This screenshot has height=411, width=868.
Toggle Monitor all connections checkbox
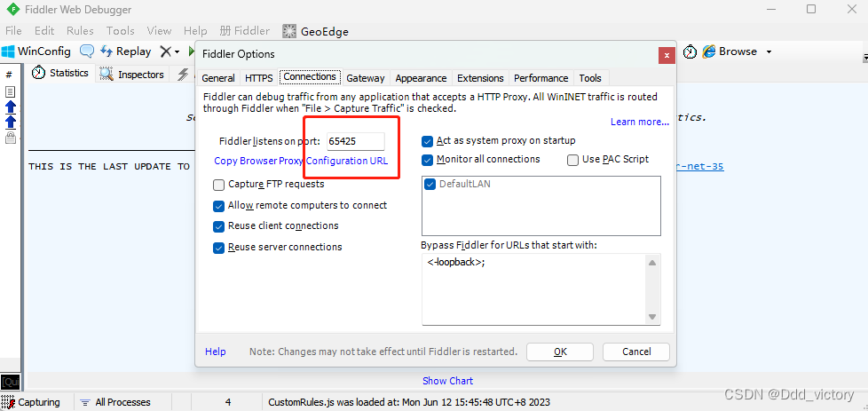428,160
